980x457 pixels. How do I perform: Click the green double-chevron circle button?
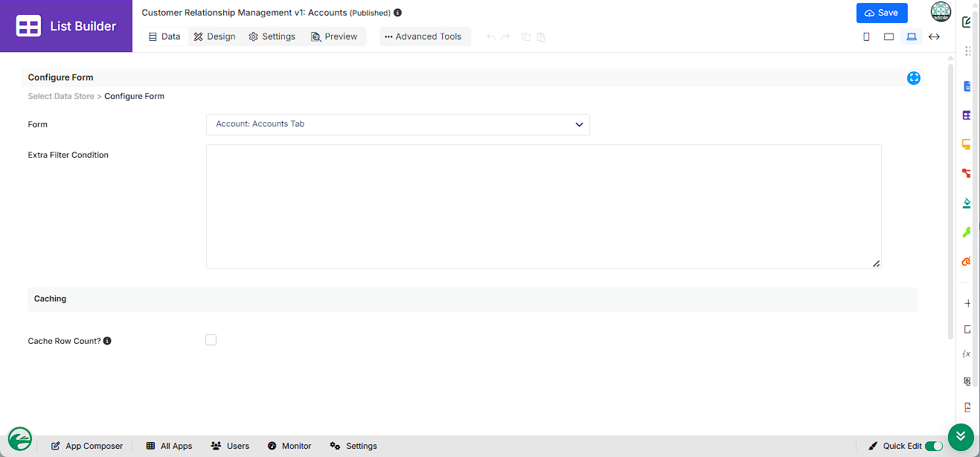tap(961, 436)
